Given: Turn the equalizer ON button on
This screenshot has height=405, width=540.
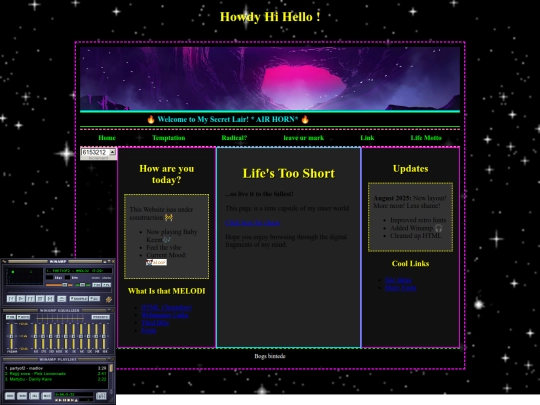Looking at the screenshot, I should coord(11,317).
